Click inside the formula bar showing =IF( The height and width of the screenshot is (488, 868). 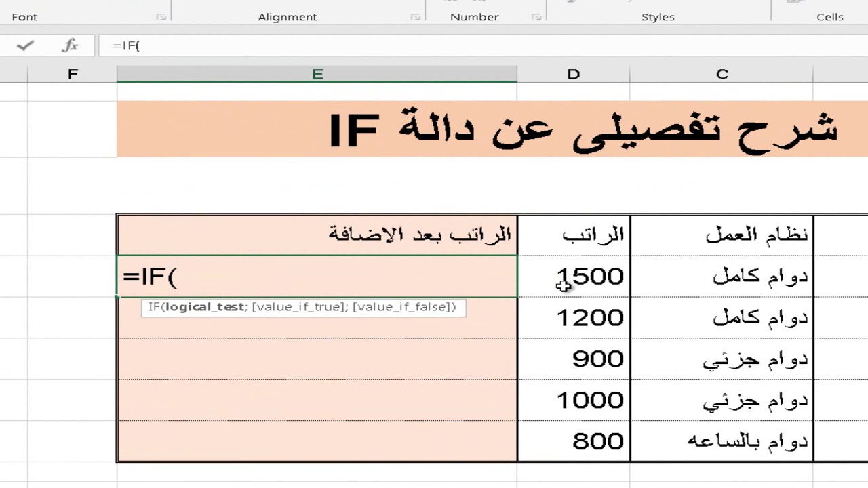pyautogui.click(x=483, y=45)
